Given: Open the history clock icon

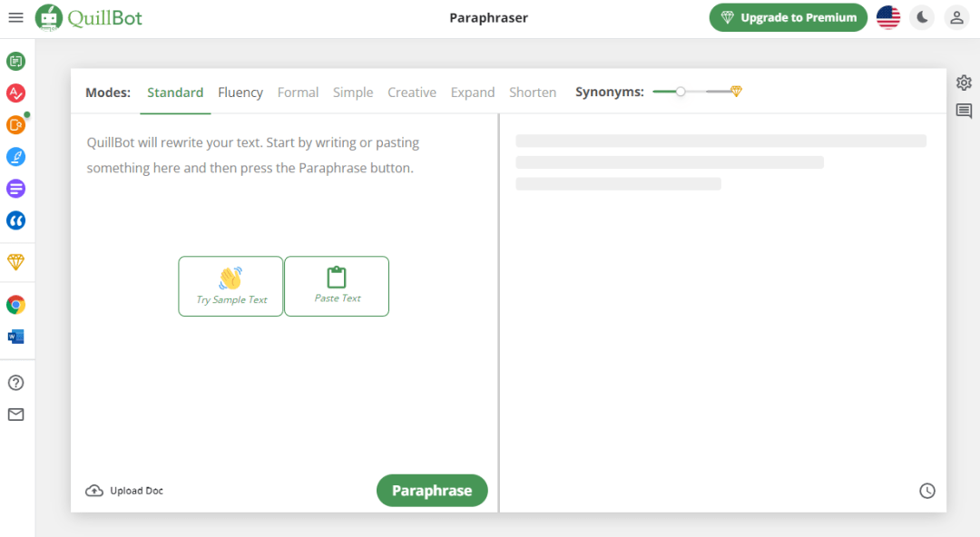Looking at the screenshot, I should pyautogui.click(x=927, y=491).
